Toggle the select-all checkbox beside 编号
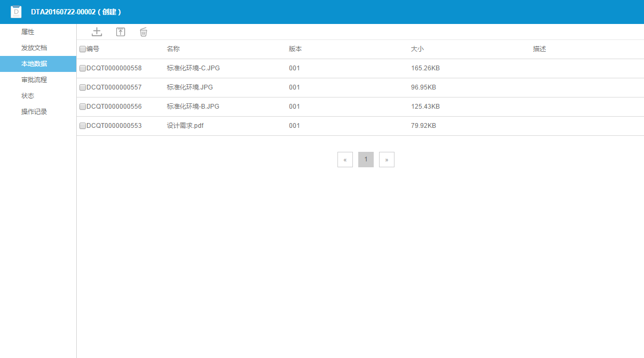Screen dimensions: 644x358 83,49
